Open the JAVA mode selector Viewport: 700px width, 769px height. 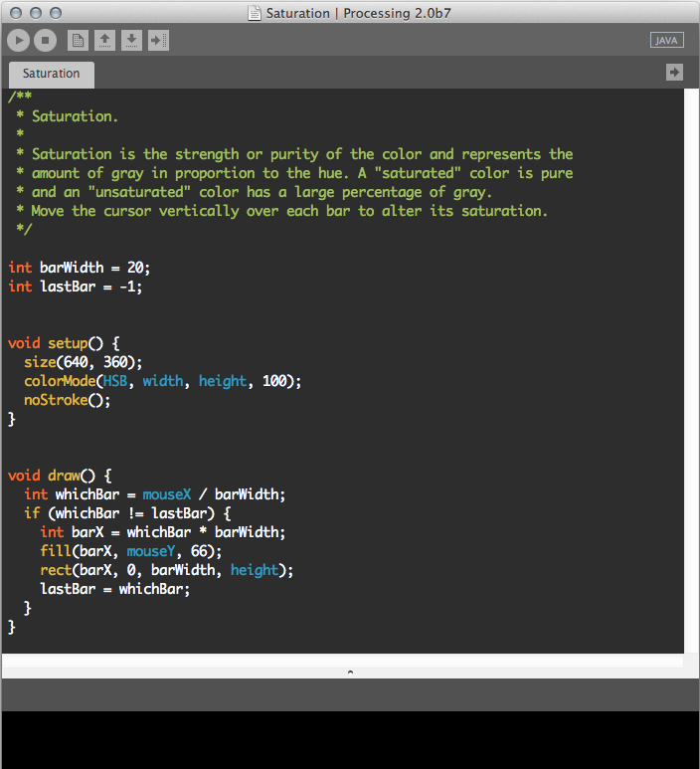point(666,40)
